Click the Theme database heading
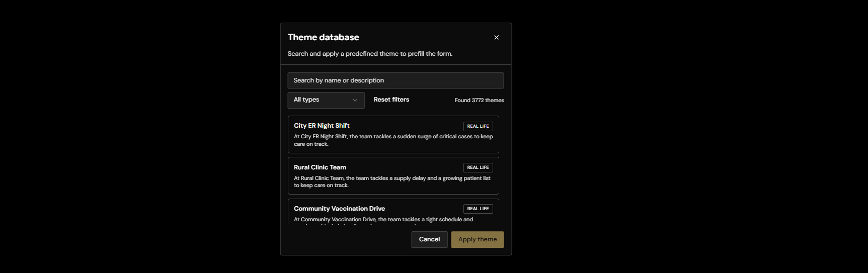This screenshot has width=868, height=273. pos(323,37)
